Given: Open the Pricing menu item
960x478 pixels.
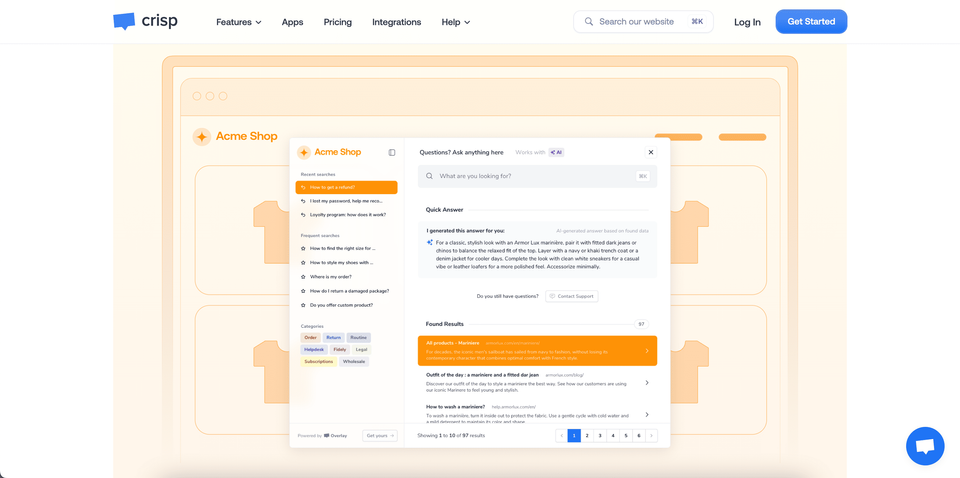Looking at the screenshot, I should 337,22.
